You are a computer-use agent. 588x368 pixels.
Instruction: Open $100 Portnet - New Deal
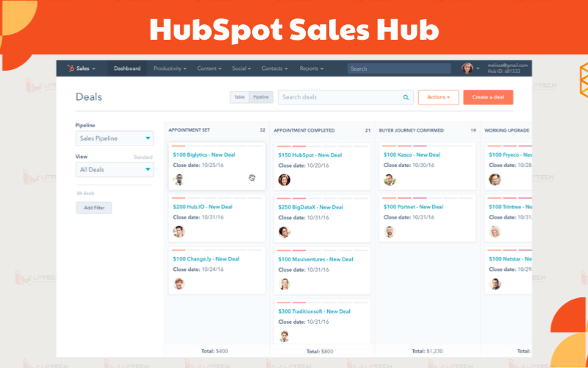[413, 207]
